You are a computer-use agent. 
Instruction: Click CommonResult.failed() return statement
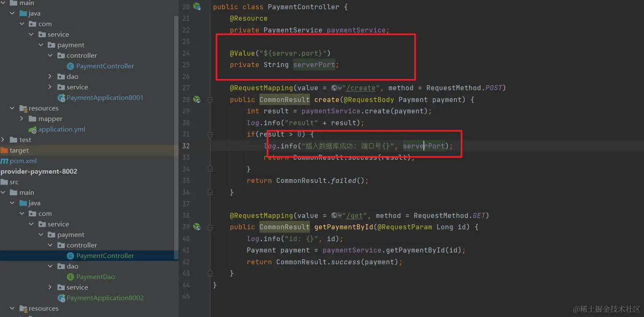click(308, 180)
